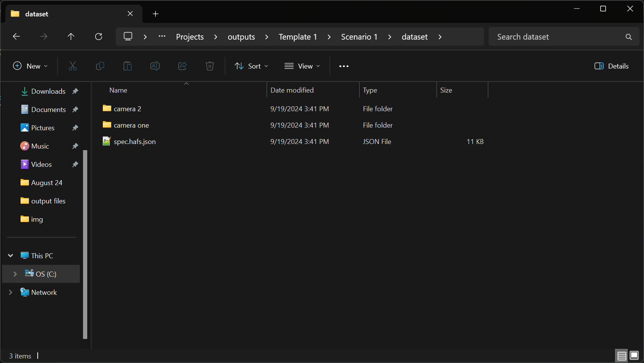This screenshot has height=363, width=644.
Task: Click the pin icon next to Music
Action: point(75,146)
